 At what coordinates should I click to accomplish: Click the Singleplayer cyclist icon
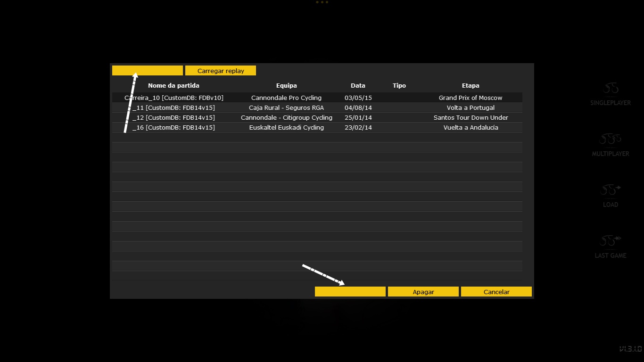(x=611, y=89)
